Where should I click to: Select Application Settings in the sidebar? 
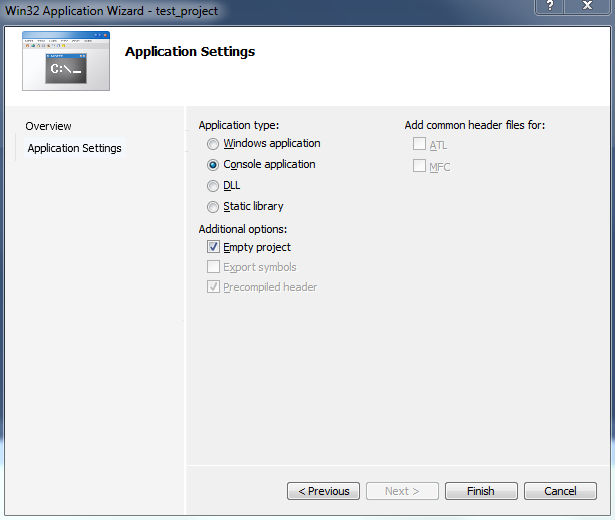pyautogui.click(x=74, y=148)
